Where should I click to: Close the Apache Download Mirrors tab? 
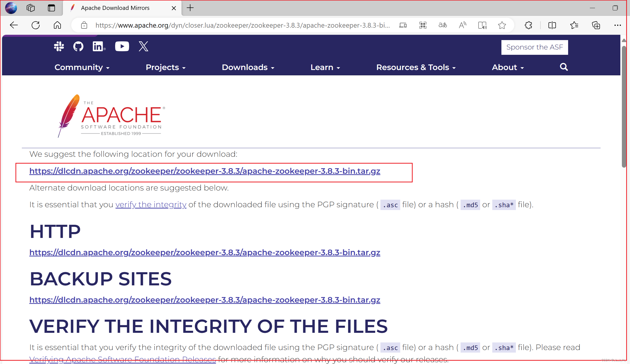tap(174, 8)
